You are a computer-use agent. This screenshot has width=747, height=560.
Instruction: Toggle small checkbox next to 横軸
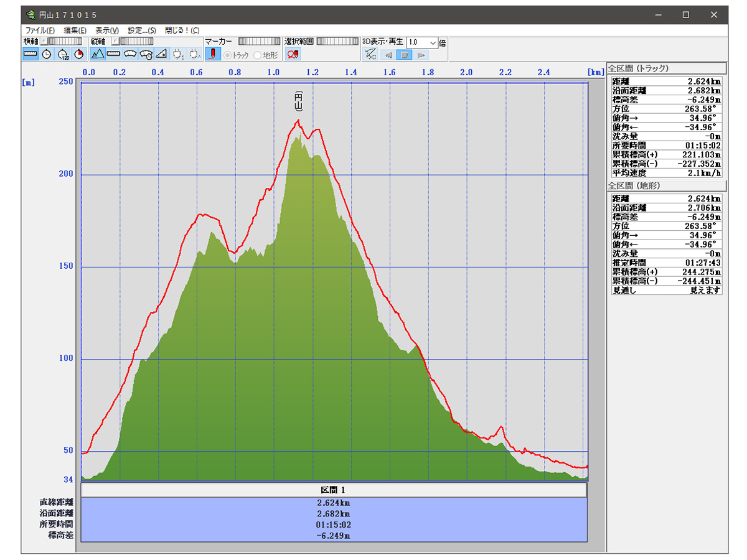coord(44,41)
